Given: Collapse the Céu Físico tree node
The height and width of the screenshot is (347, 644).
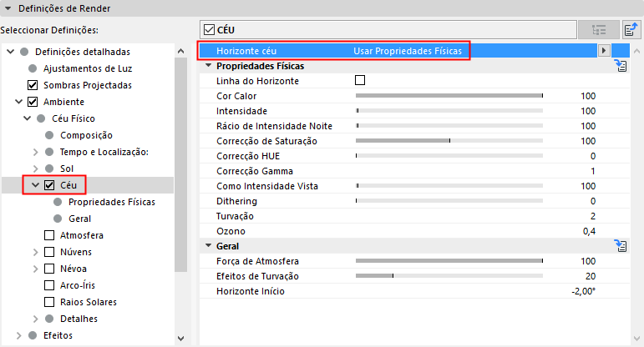Looking at the screenshot, I should point(27,118).
